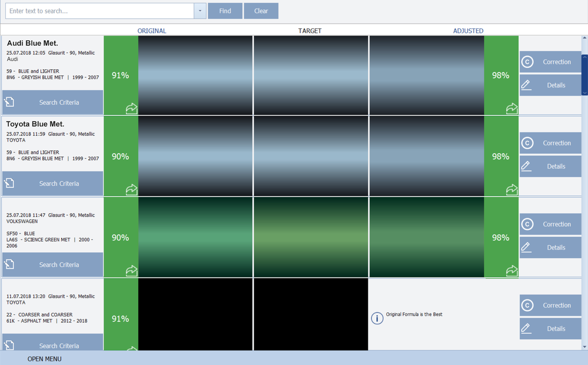The image size is (588, 365).
Task: Click share arrow icon beside Toyota Blue 90% original
Action: click(x=132, y=190)
